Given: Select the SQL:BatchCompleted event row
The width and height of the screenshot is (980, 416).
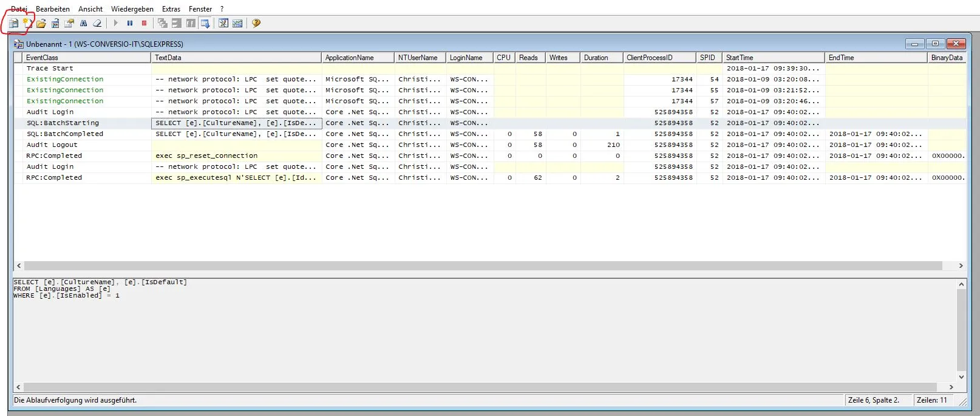Looking at the screenshot, I should tap(489, 134).
